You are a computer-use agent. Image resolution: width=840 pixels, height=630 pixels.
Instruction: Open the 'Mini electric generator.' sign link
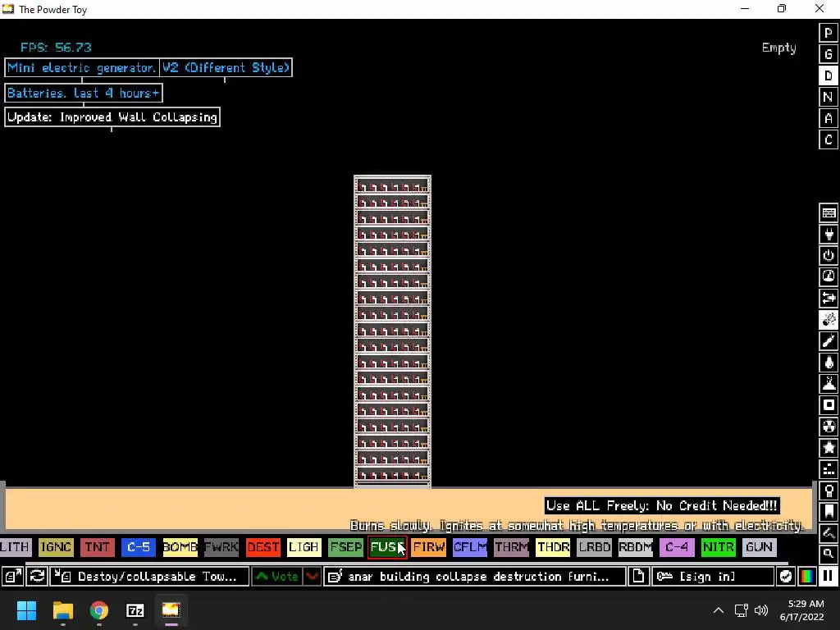point(82,67)
